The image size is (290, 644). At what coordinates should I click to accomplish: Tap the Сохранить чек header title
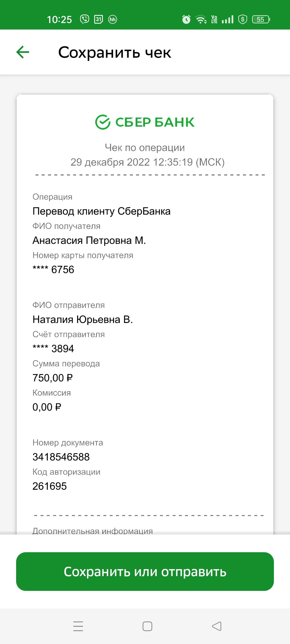click(115, 52)
